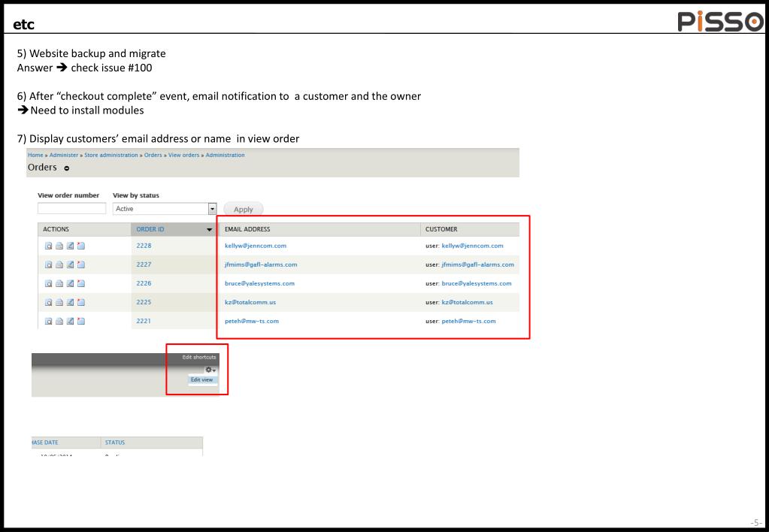Open Orders breadcrumb link
Viewport: 769px width, 532px height.
(153, 155)
